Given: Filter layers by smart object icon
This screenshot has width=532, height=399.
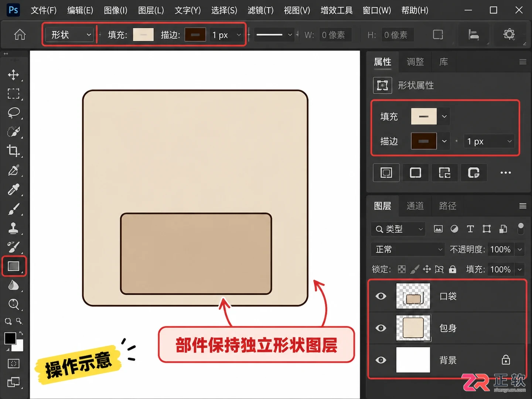Looking at the screenshot, I should [503, 229].
